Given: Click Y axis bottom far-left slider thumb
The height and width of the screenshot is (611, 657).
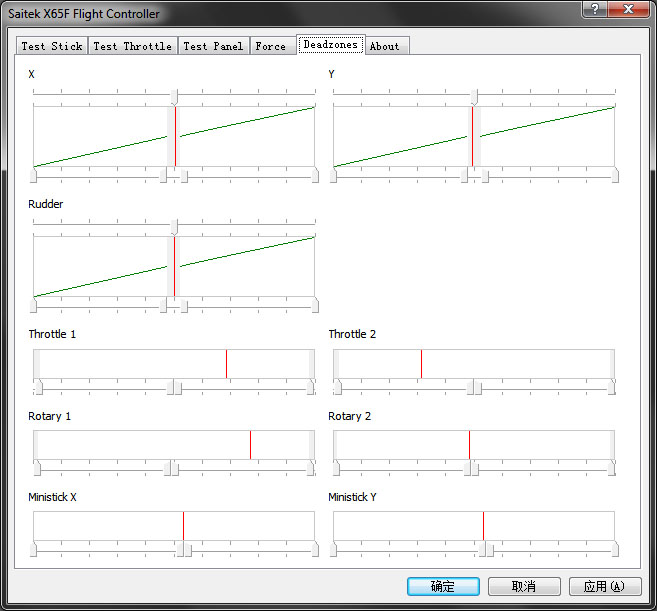Looking at the screenshot, I should [334, 175].
